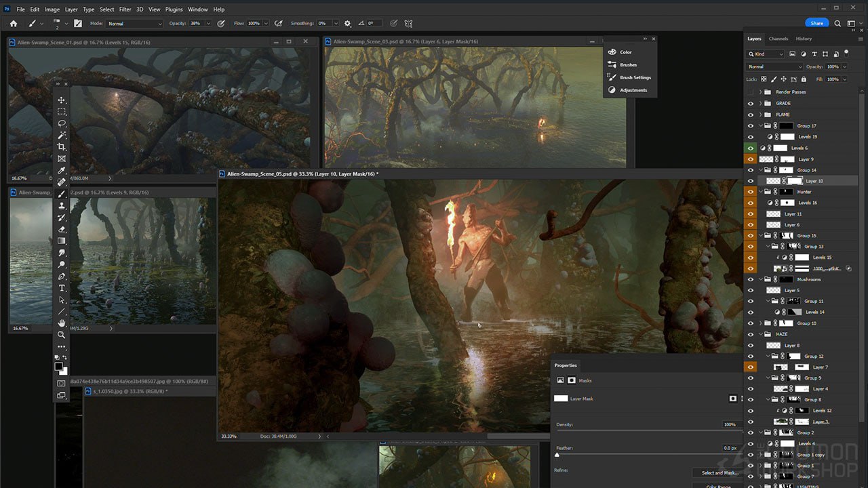Open the Adjustments collapsed panel
868x488 pixels.
tap(630, 90)
